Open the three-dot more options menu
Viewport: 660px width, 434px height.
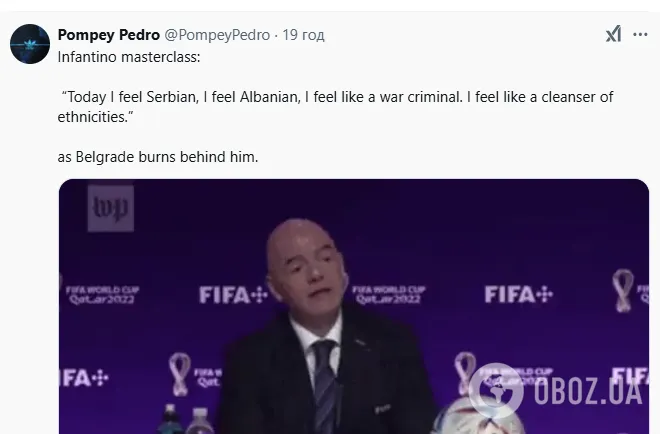(639, 34)
